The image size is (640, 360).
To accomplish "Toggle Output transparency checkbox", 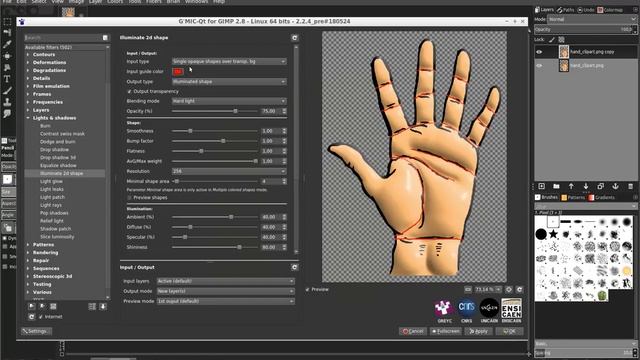I will coord(129,91).
